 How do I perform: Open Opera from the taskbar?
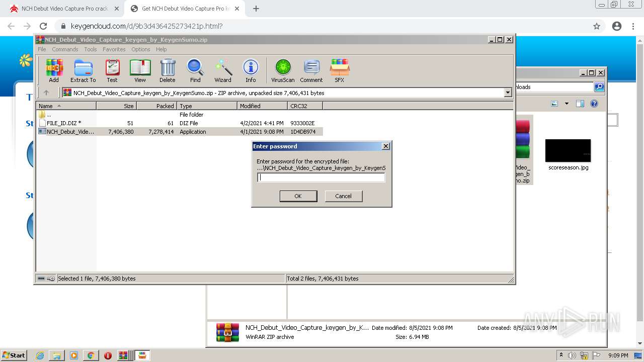click(108, 355)
